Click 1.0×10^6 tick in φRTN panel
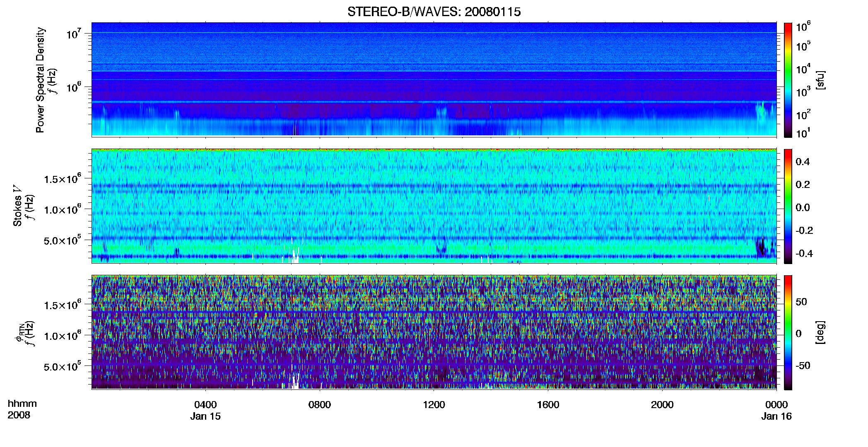This screenshot has width=868, height=447. (x=62, y=335)
